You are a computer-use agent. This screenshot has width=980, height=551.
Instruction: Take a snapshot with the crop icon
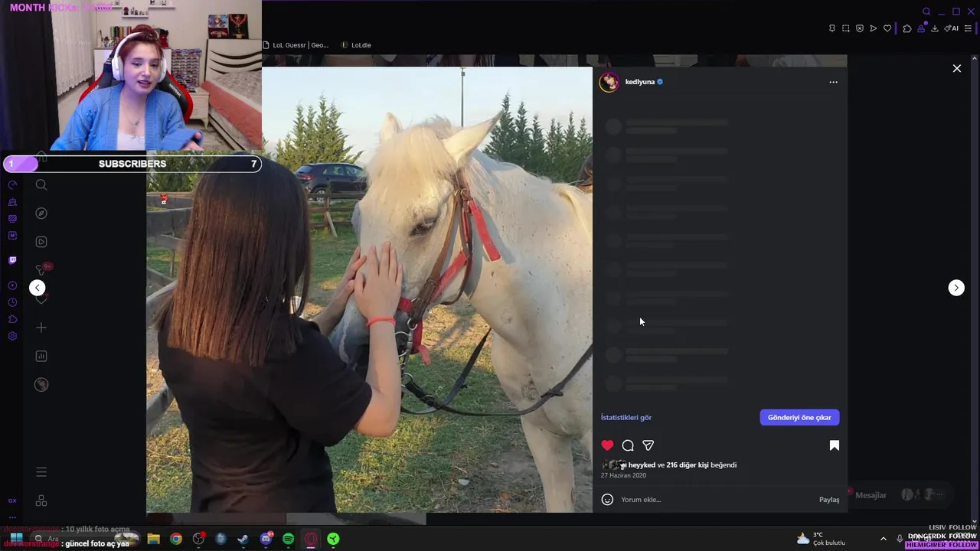pos(846,28)
